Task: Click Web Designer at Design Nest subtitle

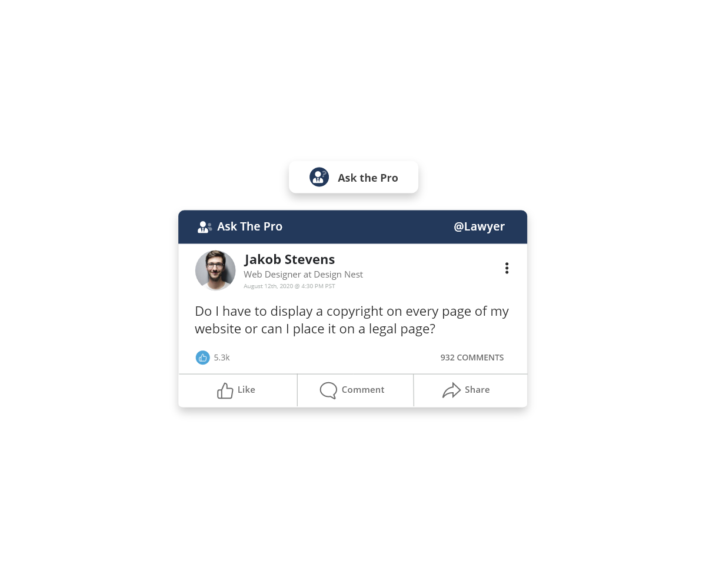Action: [x=304, y=275]
